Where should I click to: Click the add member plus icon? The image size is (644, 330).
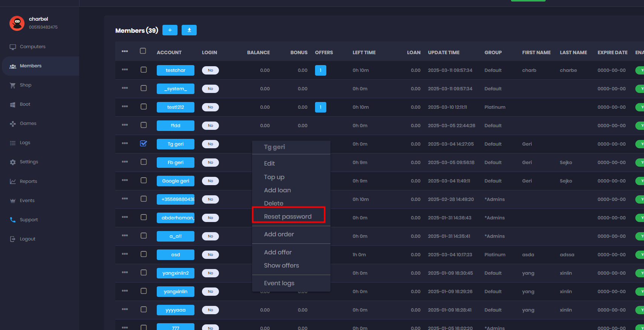pos(170,30)
